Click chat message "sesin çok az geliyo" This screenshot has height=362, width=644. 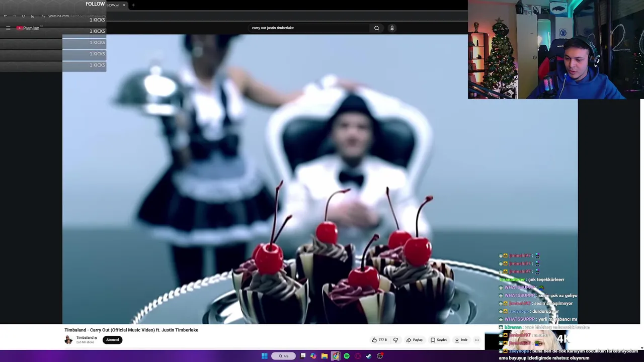[557, 296]
